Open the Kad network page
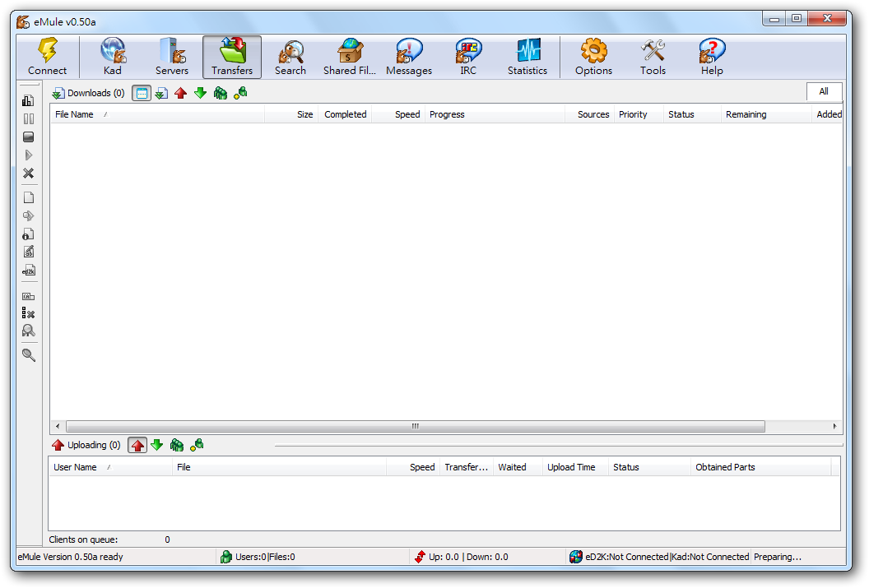 coord(113,56)
